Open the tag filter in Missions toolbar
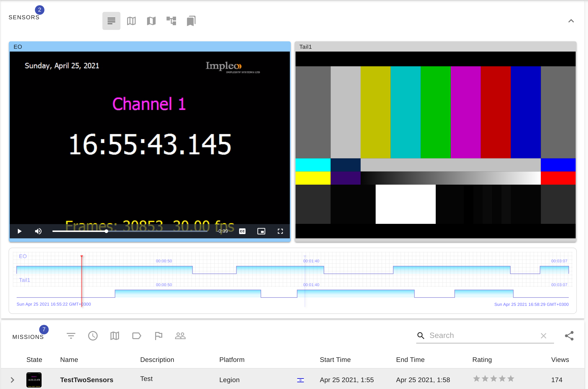The image size is (588, 389). coord(137,336)
